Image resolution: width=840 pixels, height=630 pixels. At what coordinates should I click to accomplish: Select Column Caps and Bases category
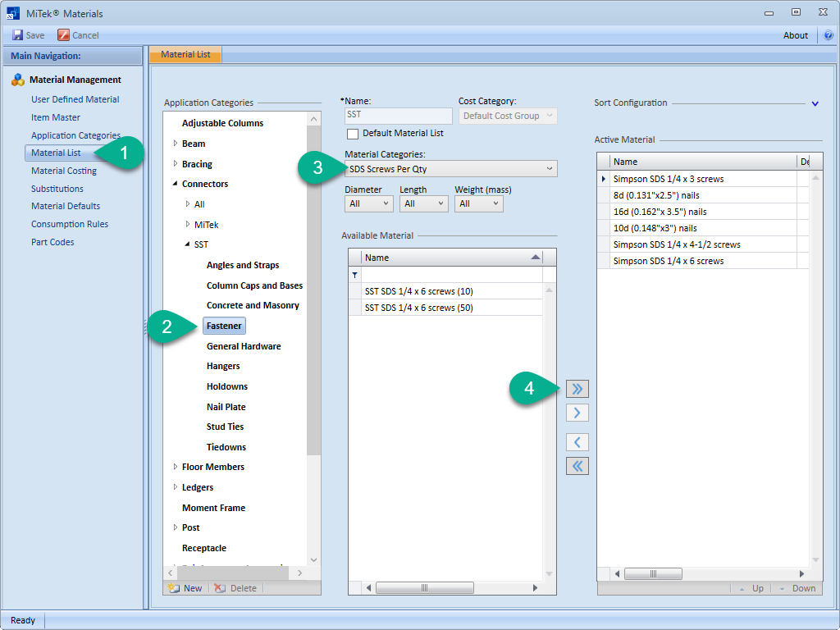pyautogui.click(x=254, y=285)
